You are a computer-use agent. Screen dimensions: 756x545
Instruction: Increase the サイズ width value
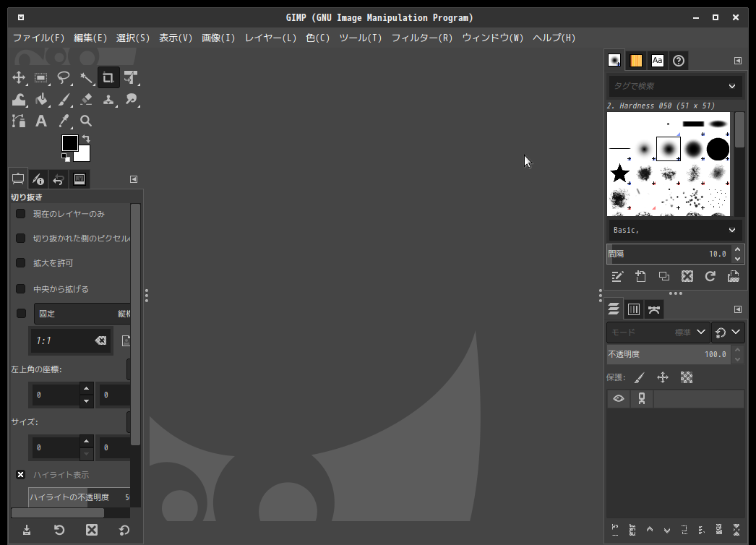[86, 441]
